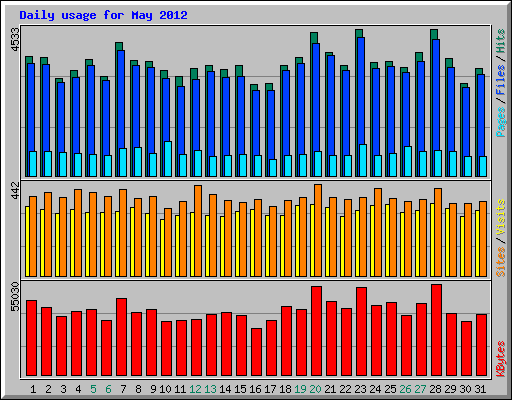Select day 8 on the x-axis
Image resolution: width=512 pixels, height=400 pixels.
[x=138, y=389]
